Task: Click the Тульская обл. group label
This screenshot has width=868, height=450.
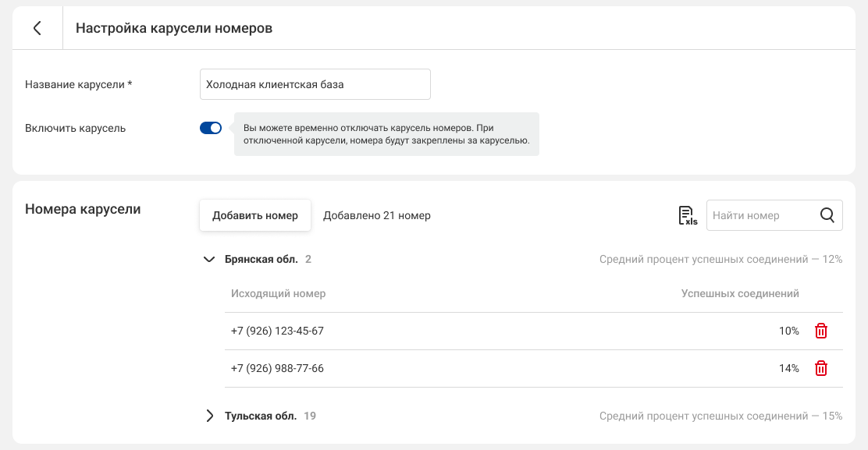Action: pos(261,416)
